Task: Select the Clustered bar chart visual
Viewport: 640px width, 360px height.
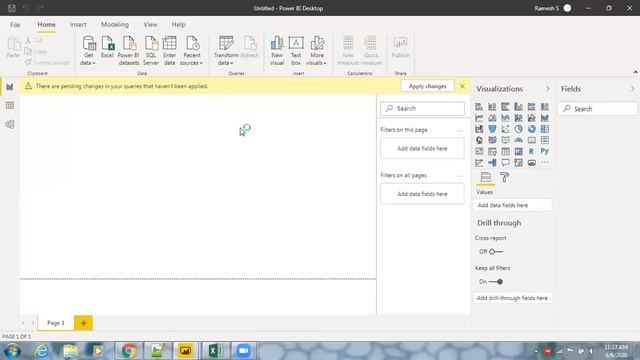Action: tap(505, 107)
